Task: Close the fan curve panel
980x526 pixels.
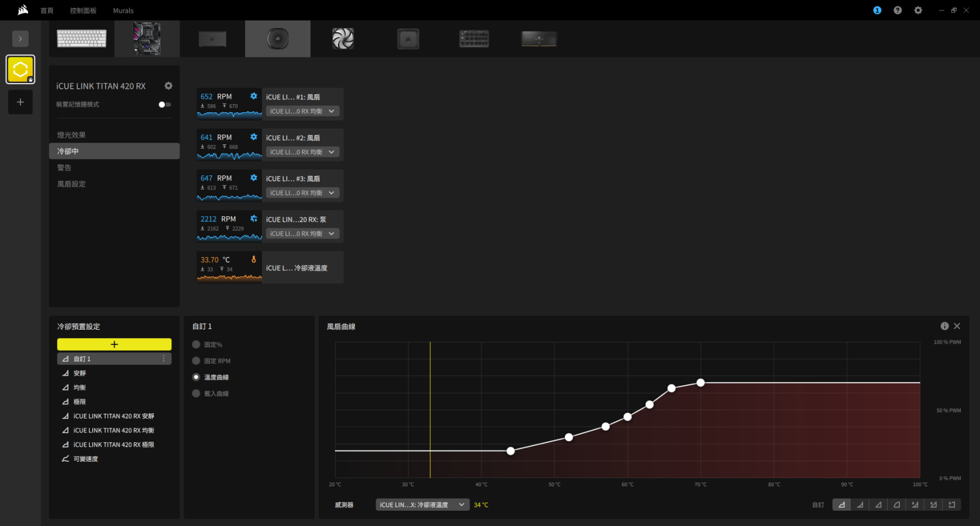Action: pos(957,326)
